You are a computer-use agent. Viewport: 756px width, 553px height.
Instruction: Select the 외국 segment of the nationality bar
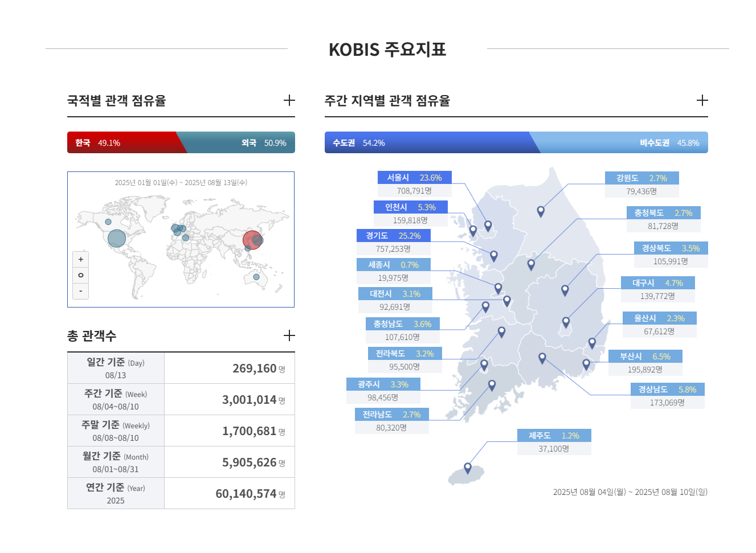(239, 142)
